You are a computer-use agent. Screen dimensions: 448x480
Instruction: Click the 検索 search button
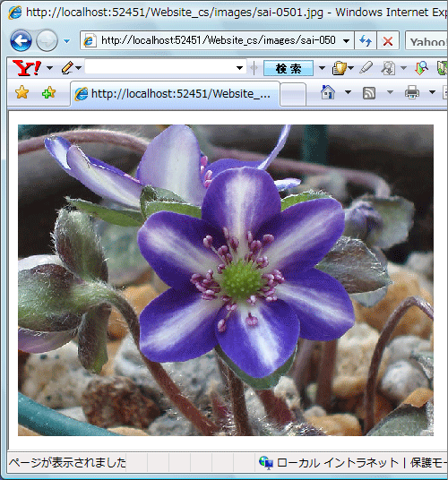(289, 68)
